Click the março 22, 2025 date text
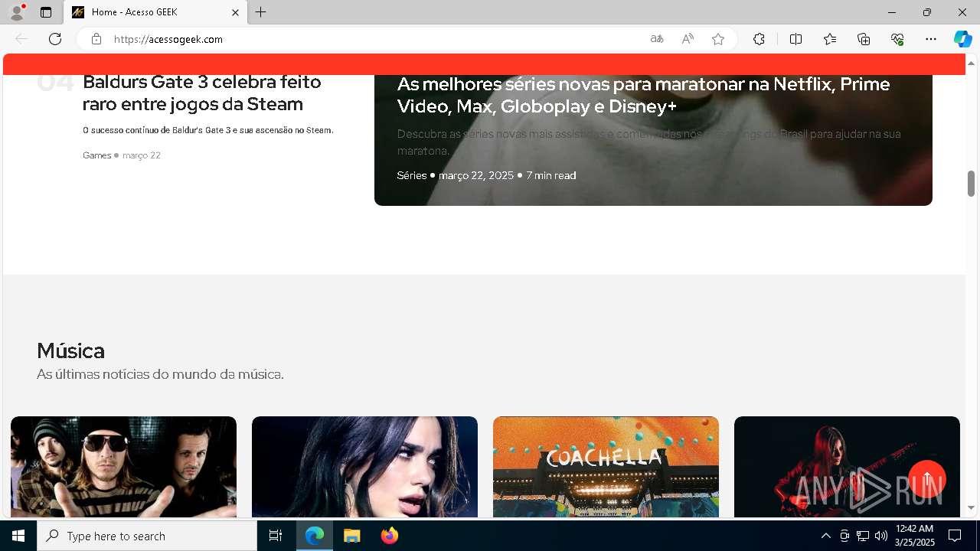980x551 pixels. point(476,175)
